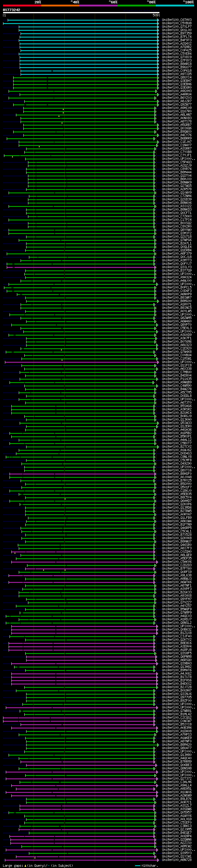197x868 pixels.
Task: Select hit label UniRef100_B4F9T3
Action: [x=177, y=40]
